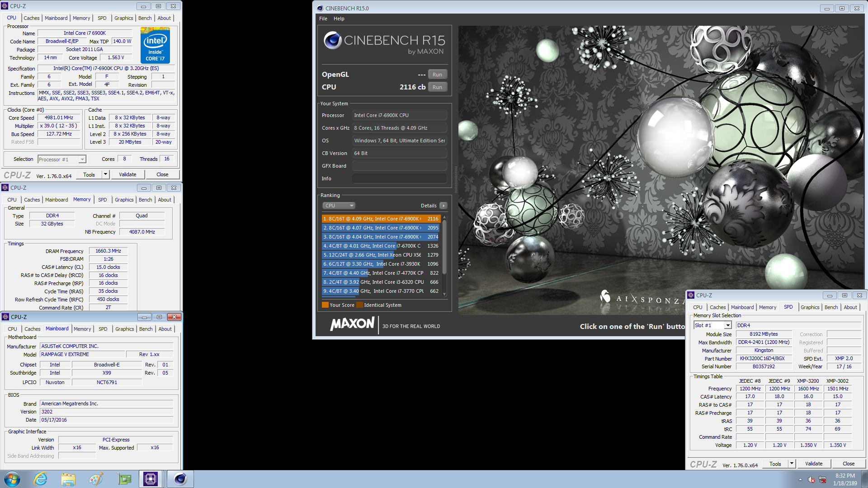Click Close button in SPD CPU-Z window
This screenshot has height=488, width=868.
tap(849, 464)
